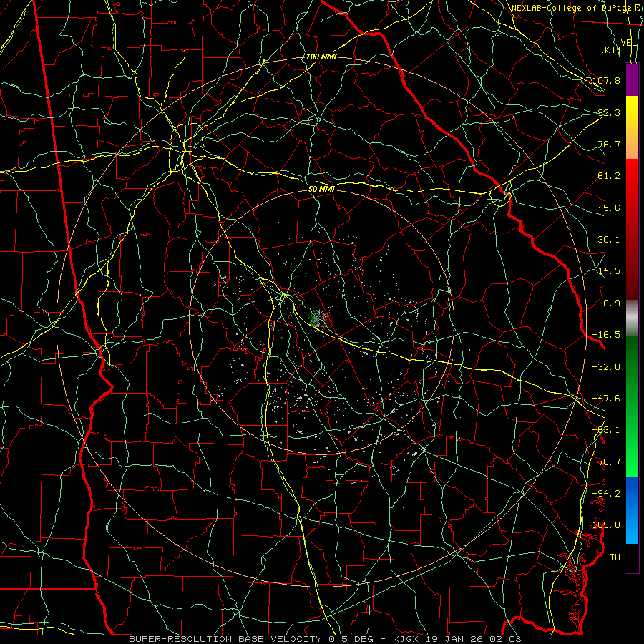Click the -78.7 scale value
This screenshot has width=644, height=644.
[606, 462]
